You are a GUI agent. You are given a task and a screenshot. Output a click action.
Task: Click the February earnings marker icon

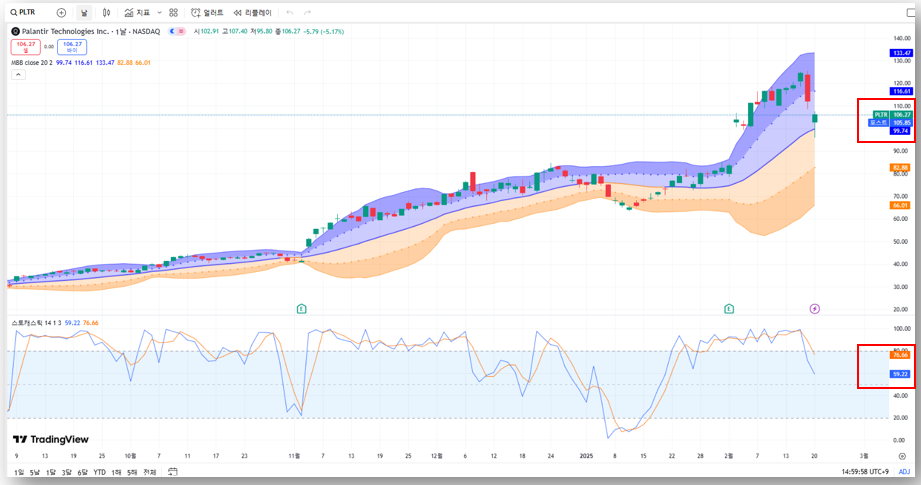click(729, 308)
